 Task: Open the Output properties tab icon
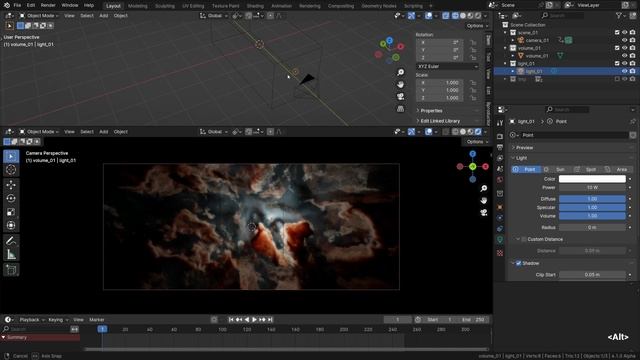coord(500,147)
